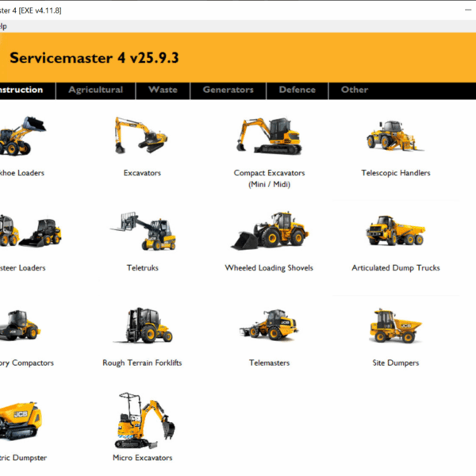This screenshot has height=476, width=476.
Task: Click the Telescopic Handlers label
Action: point(396,173)
